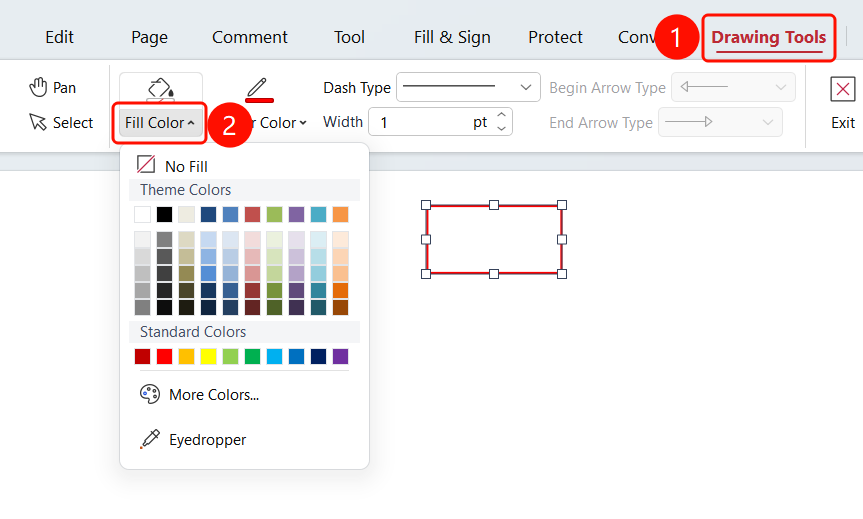This screenshot has height=519, width=863.
Task: Pick the white theme color swatch
Action: coord(143,214)
